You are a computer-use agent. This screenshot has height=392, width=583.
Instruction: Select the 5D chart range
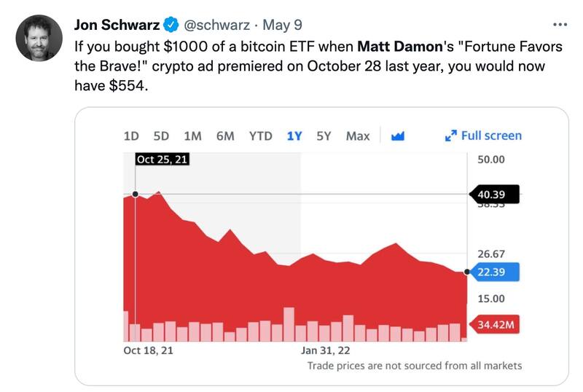tap(161, 136)
